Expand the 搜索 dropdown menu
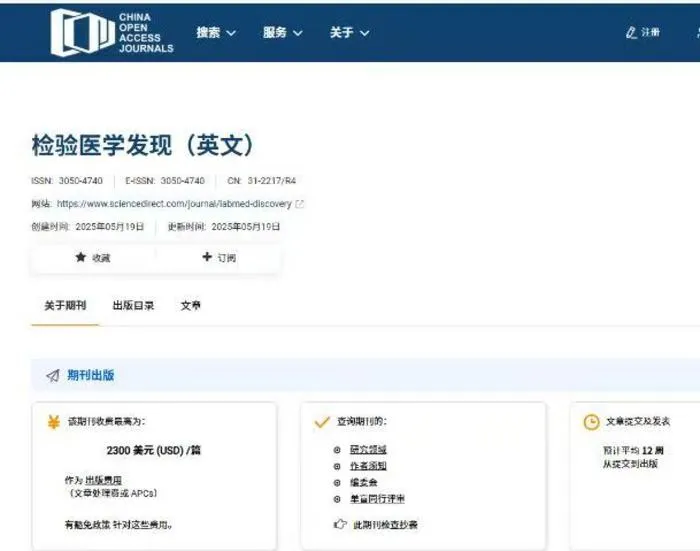 (x=216, y=33)
